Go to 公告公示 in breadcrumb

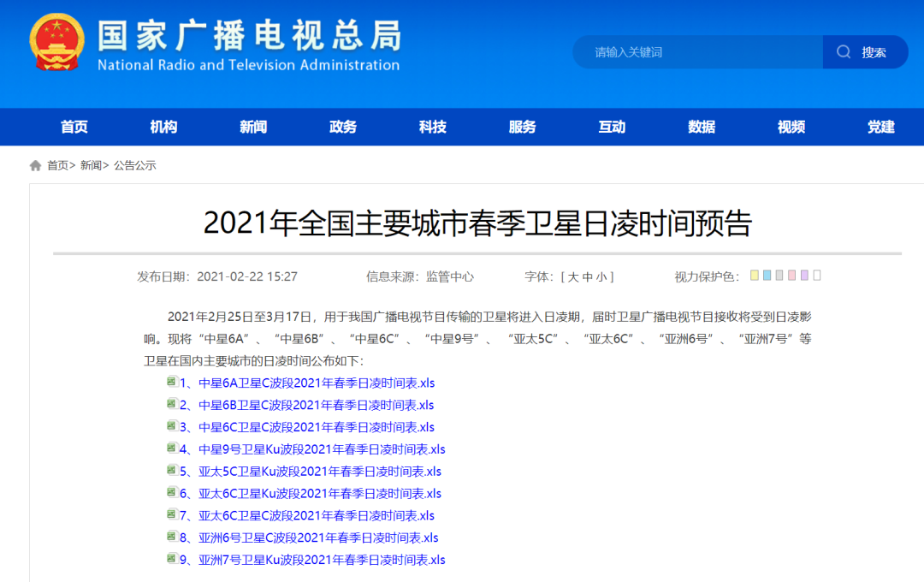(x=135, y=166)
